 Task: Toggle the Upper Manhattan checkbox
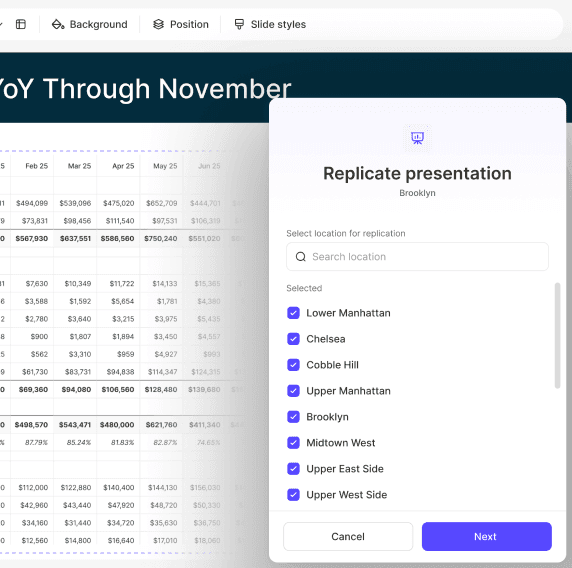pos(293,391)
